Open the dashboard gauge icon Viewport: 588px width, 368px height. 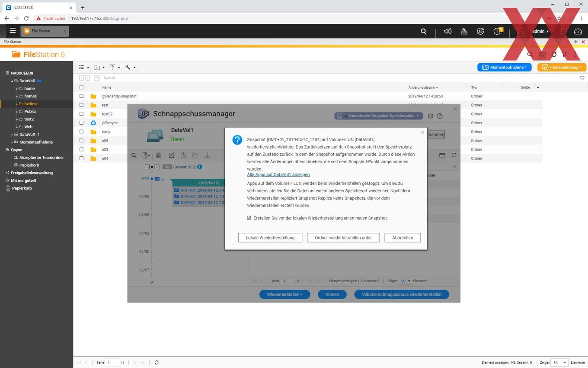pos(578,31)
